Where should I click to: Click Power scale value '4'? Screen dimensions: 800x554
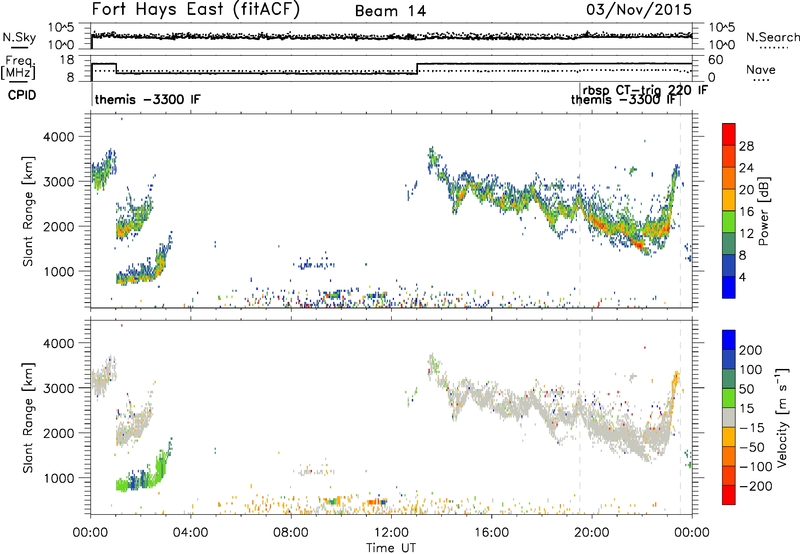pos(742,277)
